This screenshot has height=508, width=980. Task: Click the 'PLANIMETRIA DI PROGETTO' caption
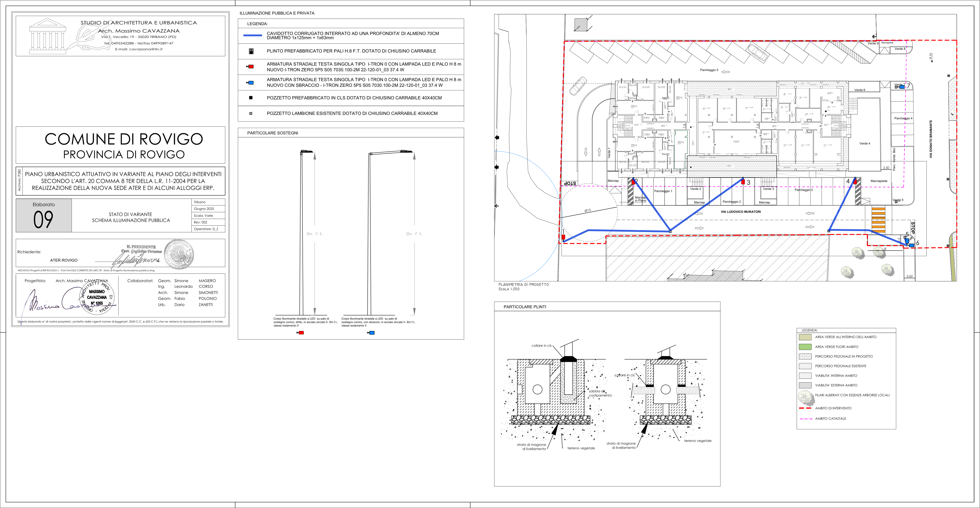tap(524, 284)
